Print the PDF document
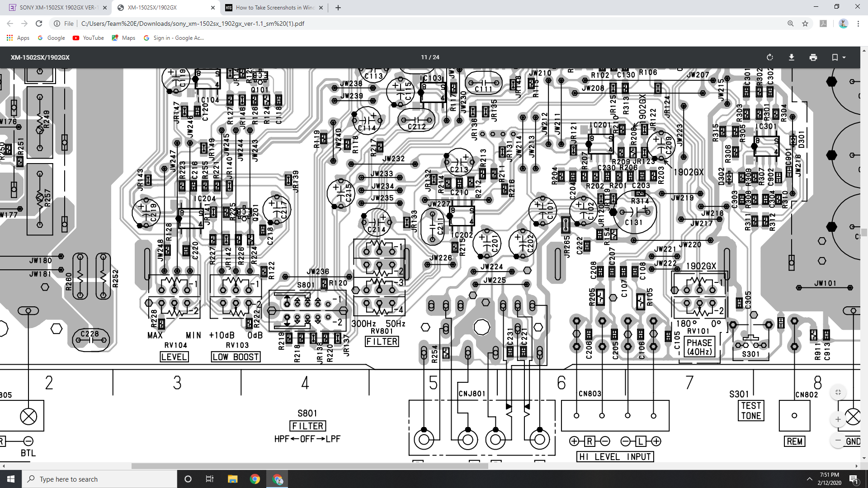The image size is (868, 488). (813, 57)
